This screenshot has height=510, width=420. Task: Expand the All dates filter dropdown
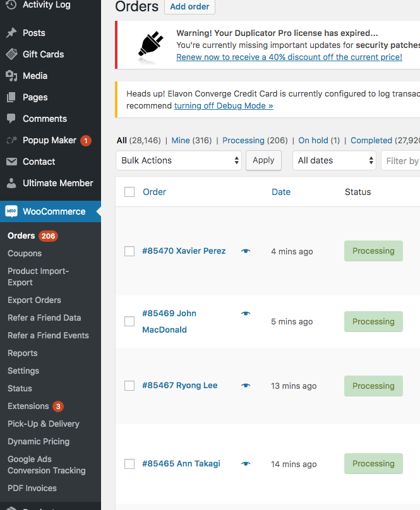pos(334,160)
